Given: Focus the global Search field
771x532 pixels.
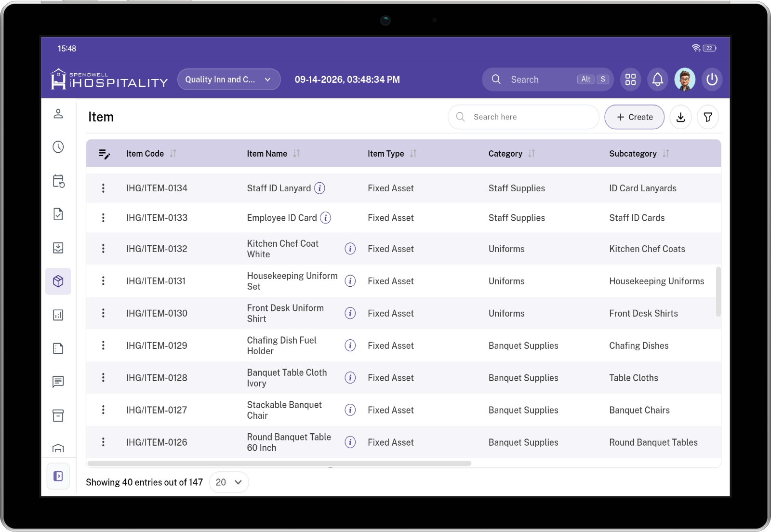Looking at the screenshot, I should tap(547, 80).
